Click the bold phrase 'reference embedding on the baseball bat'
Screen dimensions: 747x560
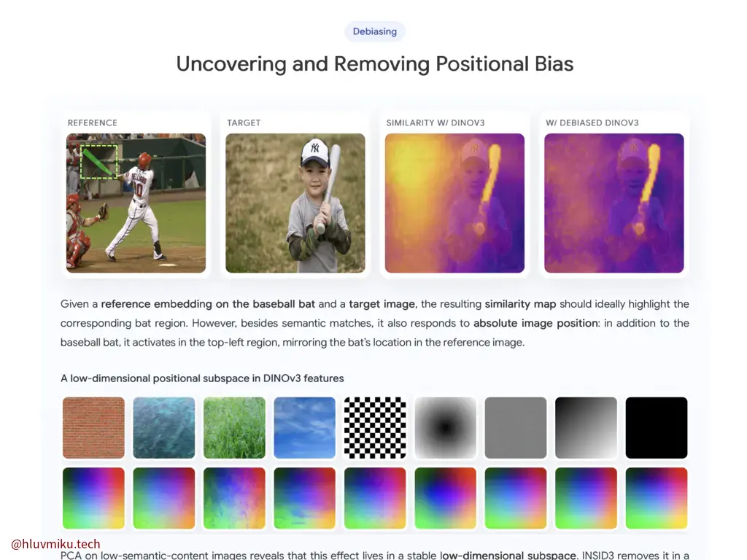(x=208, y=304)
